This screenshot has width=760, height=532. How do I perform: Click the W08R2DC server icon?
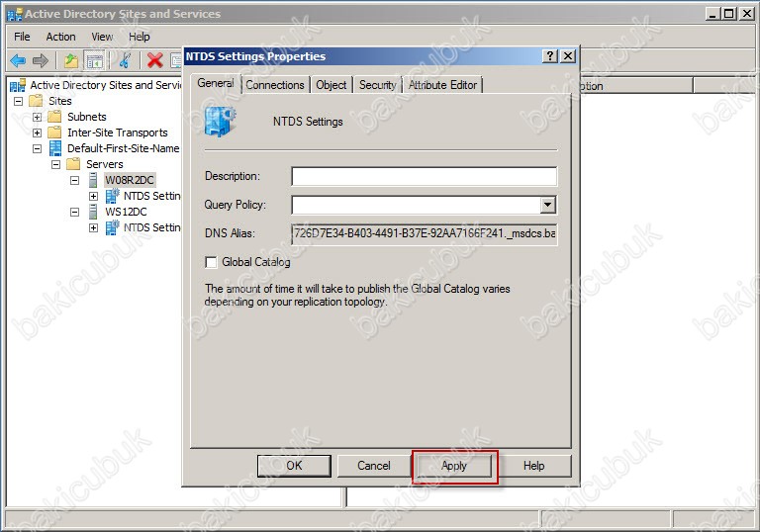tap(93, 180)
